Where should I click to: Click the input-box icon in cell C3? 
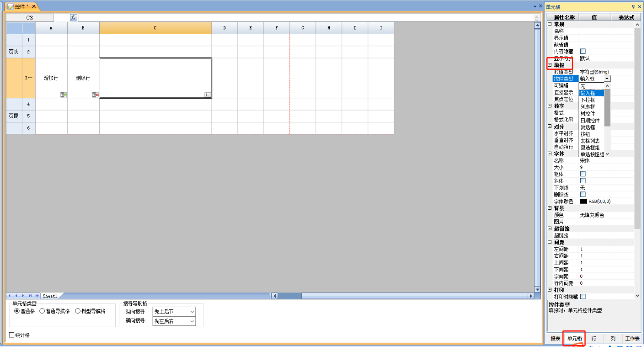pos(207,94)
